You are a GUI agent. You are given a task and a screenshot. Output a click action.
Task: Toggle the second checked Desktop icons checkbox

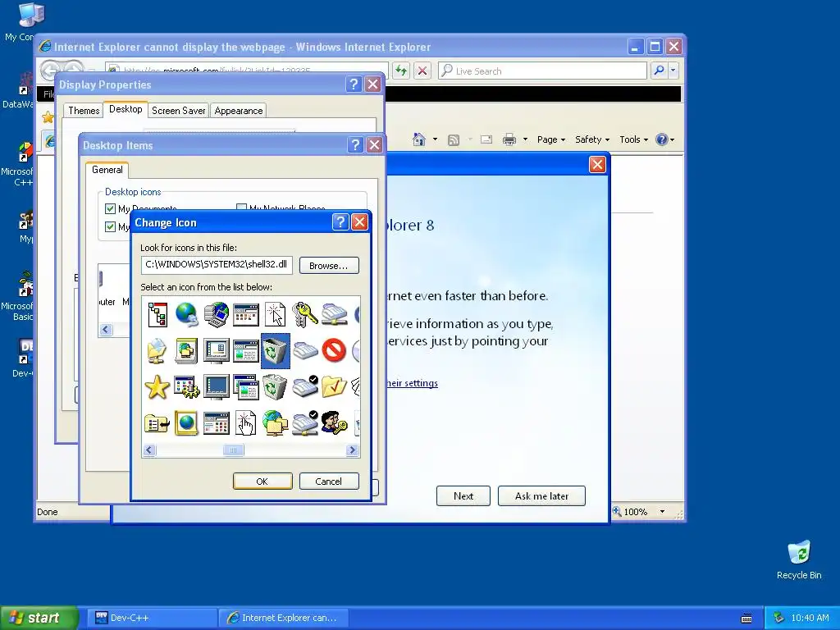pyautogui.click(x=111, y=226)
